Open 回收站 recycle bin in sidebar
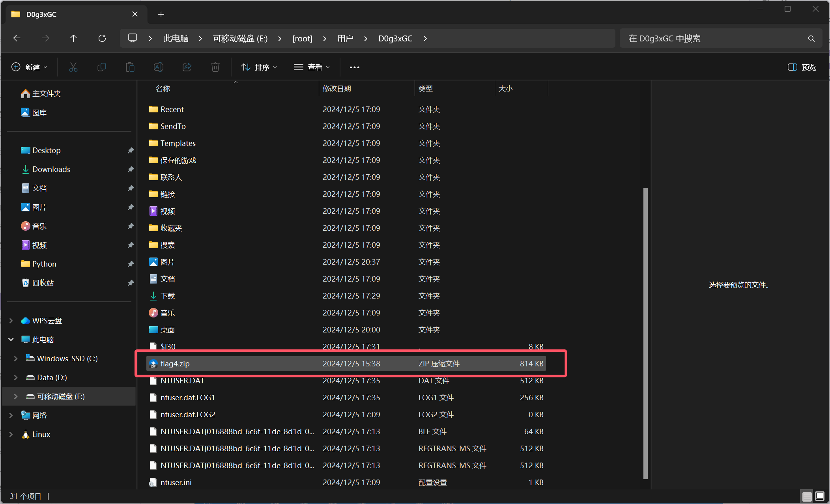This screenshot has width=830, height=504. pyautogui.click(x=37, y=283)
